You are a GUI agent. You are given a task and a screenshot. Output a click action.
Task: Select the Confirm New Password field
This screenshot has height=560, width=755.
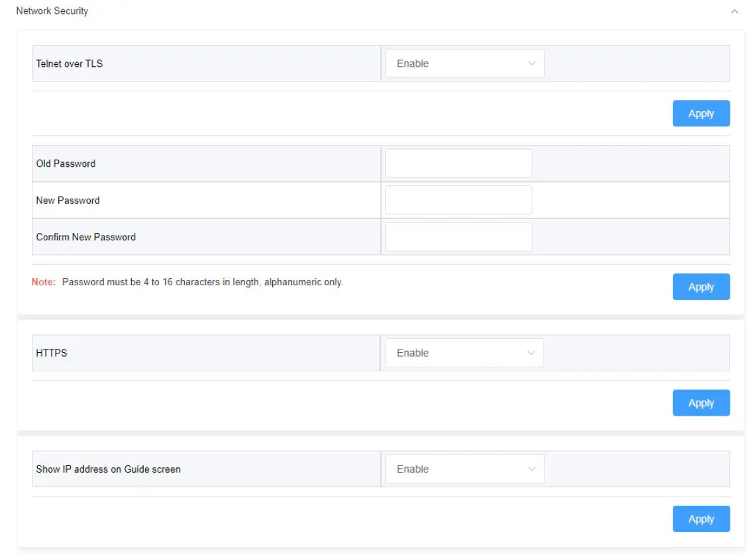458,237
